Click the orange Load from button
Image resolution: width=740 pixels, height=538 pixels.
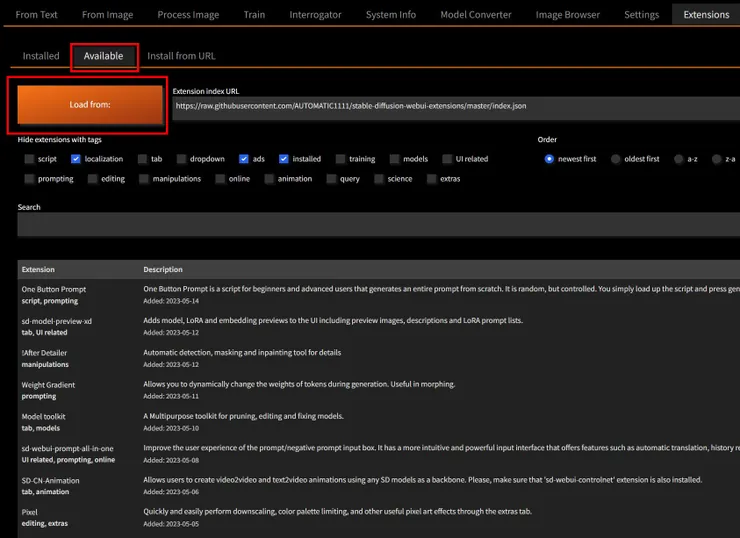[x=90, y=105]
